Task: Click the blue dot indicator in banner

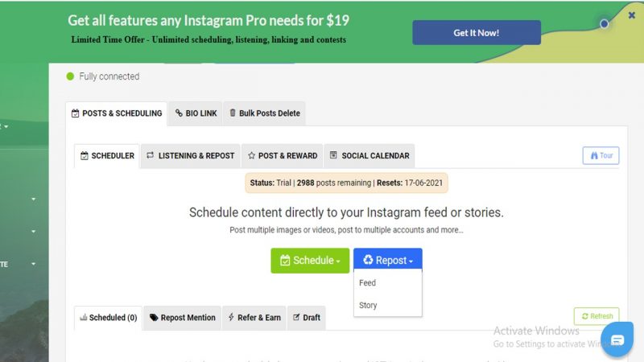Action: [x=604, y=24]
